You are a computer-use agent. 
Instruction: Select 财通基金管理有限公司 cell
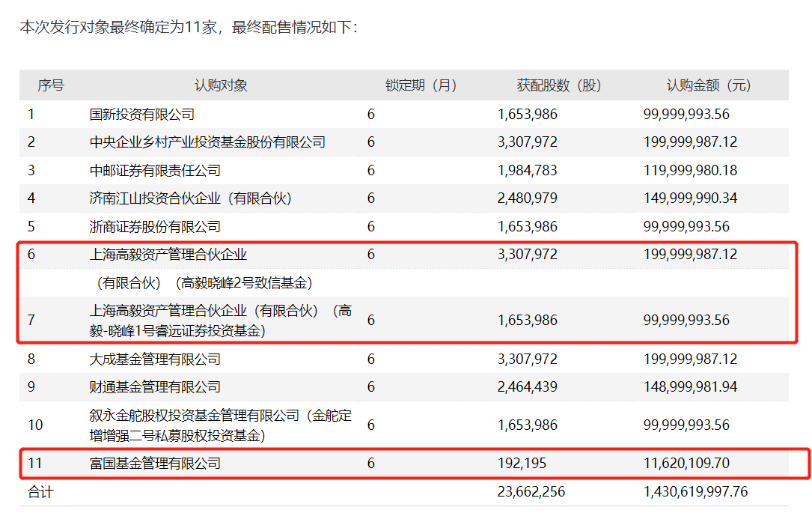(155, 387)
